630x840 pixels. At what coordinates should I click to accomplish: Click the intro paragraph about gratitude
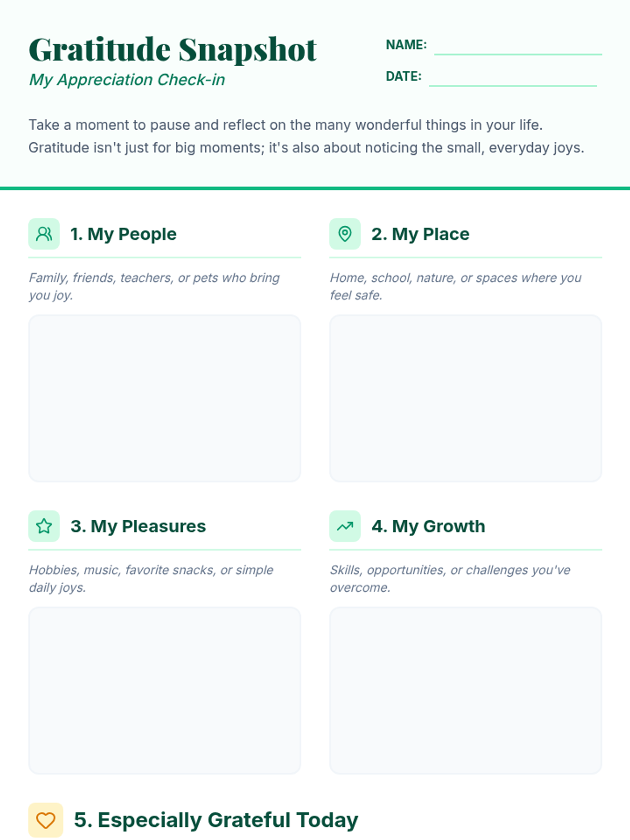[x=306, y=136]
